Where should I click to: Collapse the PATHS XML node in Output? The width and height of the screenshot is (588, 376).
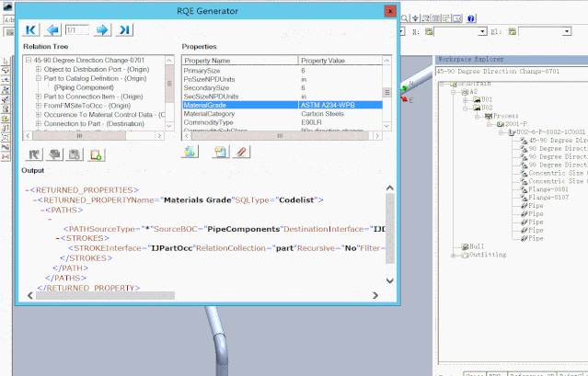click(42, 211)
